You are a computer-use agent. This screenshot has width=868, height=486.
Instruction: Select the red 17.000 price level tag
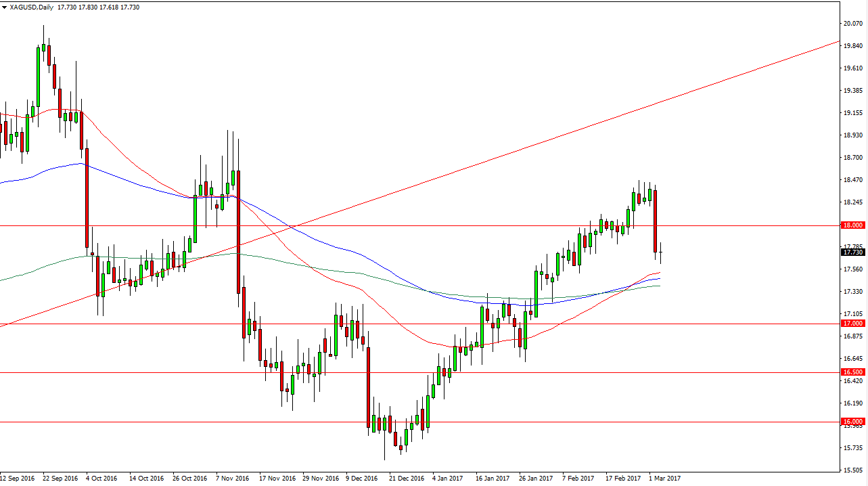pos(852,324)
